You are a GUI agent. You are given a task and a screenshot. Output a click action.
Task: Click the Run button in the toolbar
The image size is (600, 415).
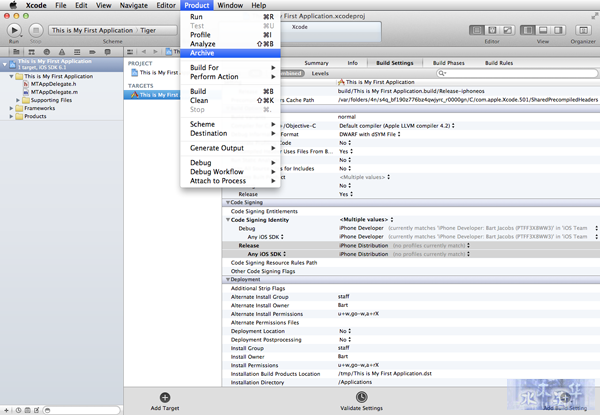click(14, 30)
